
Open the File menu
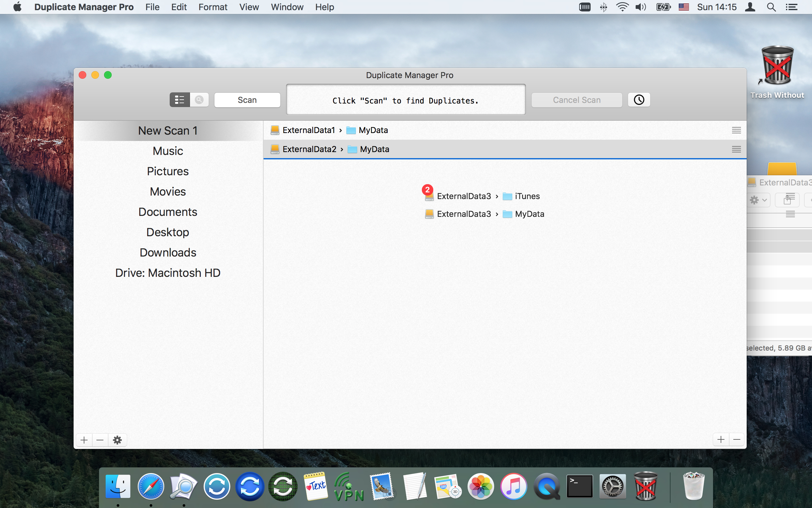(152, 7)
